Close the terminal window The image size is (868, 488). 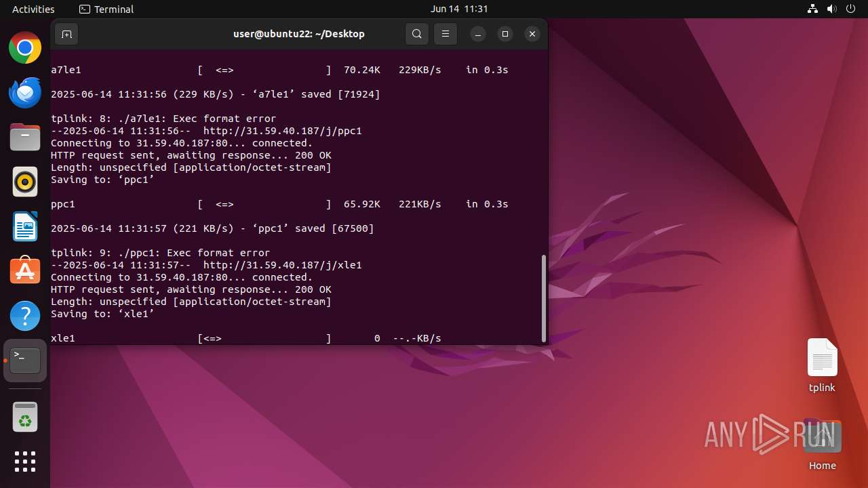(532, 34)
